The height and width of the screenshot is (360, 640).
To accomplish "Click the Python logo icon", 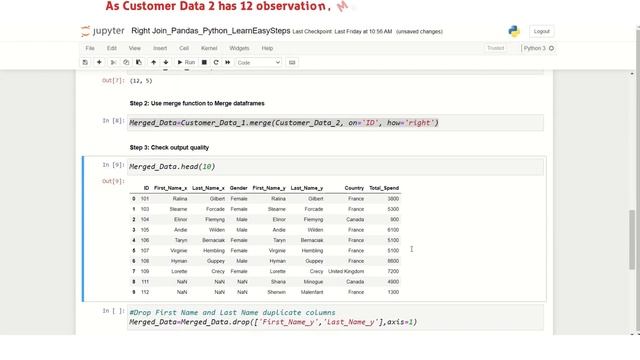I will tap(514, 31).
